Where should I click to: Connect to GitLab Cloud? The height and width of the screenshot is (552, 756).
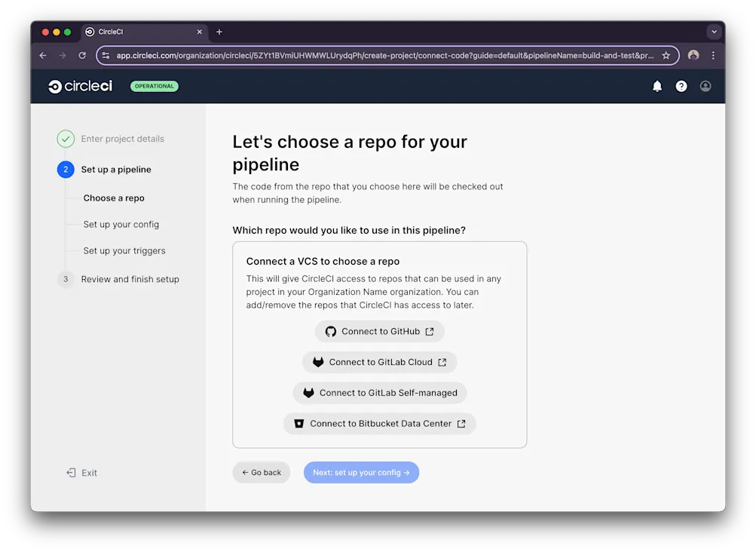pyautogui.click(x=379, y=363)
